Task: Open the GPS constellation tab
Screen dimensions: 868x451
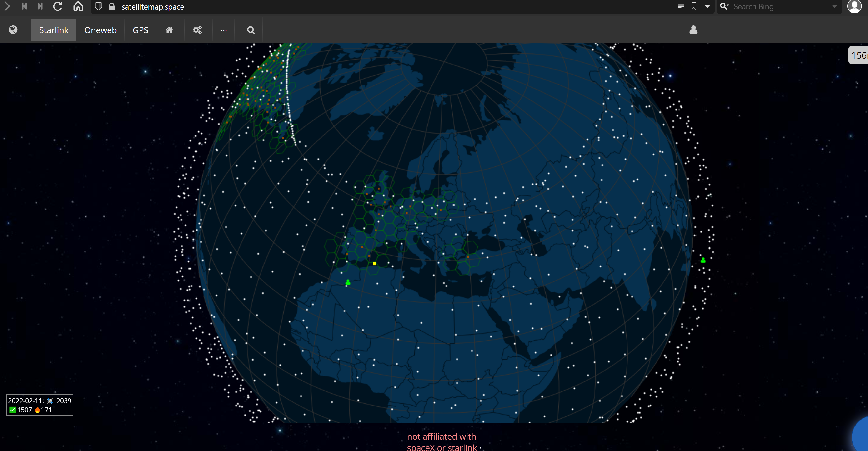Action: pos(140,30)
